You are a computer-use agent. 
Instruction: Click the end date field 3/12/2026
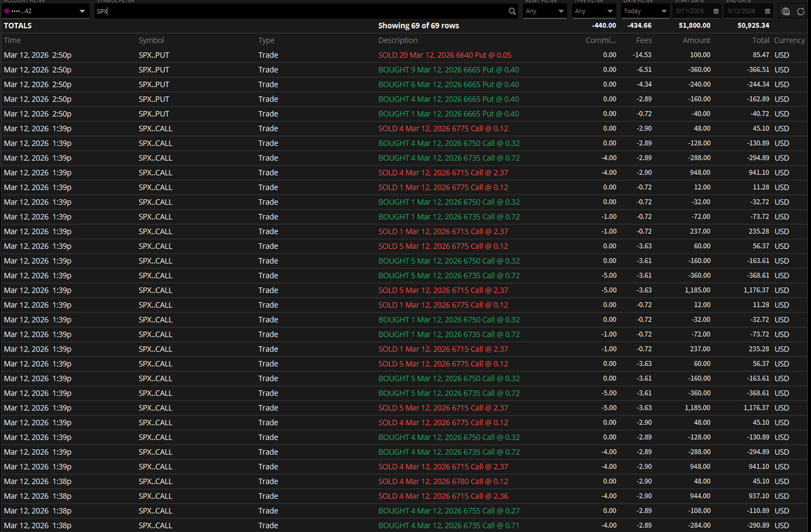point(742,11)
